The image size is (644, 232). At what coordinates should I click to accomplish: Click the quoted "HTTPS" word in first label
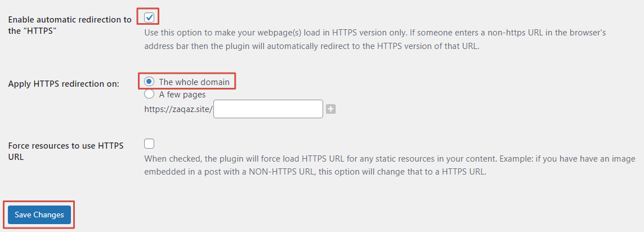pos(41,31)
